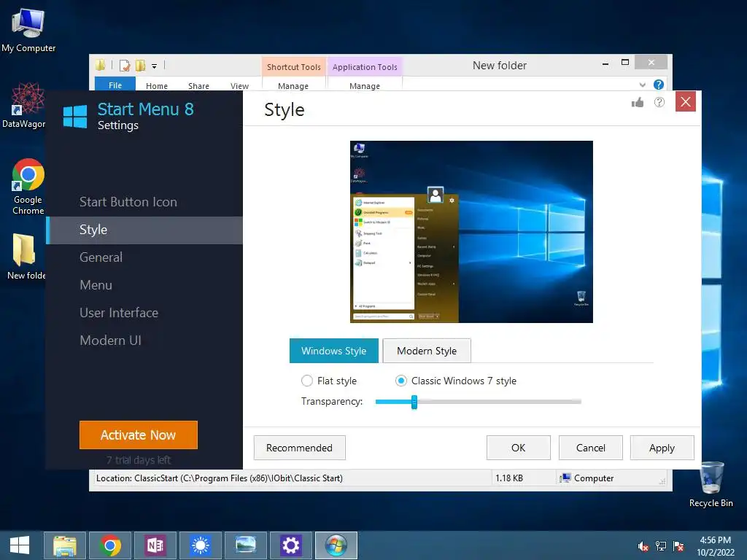This screenshot has height=560, width=747.
Task: Click the 1.18 KB status bar entry
Action: pos(508,478)
